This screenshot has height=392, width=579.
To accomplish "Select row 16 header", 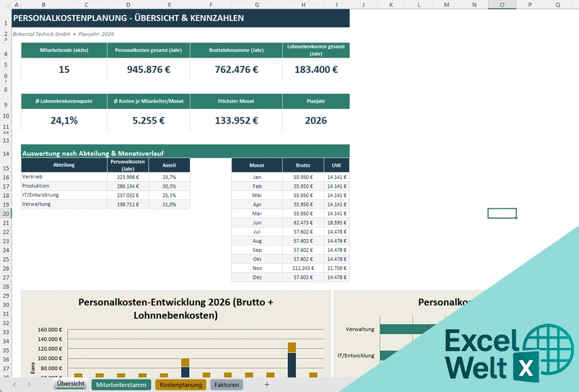I will 6,177.
